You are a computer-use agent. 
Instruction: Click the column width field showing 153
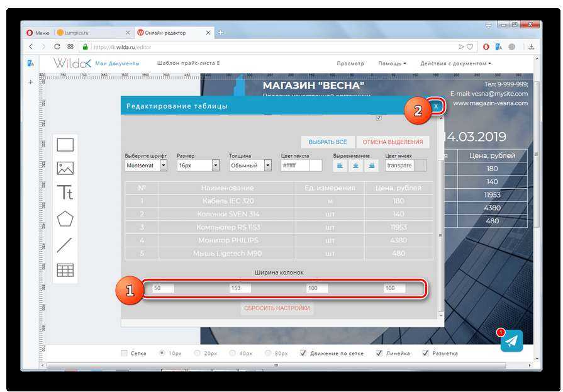[240, 288]
